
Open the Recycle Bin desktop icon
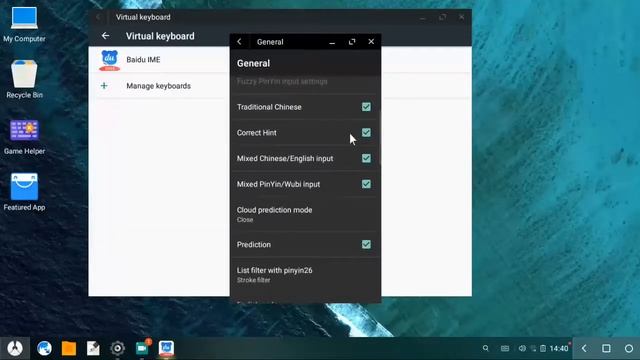pyautogui.click(x=24, y=79)
